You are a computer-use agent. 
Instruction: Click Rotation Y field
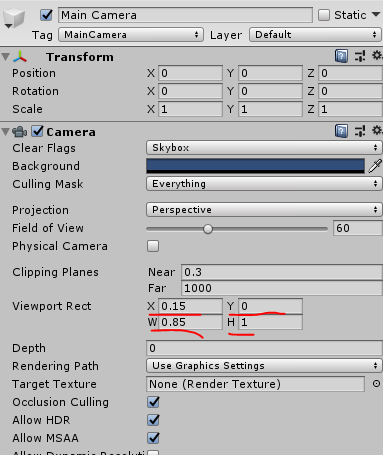tap(270, 91)
